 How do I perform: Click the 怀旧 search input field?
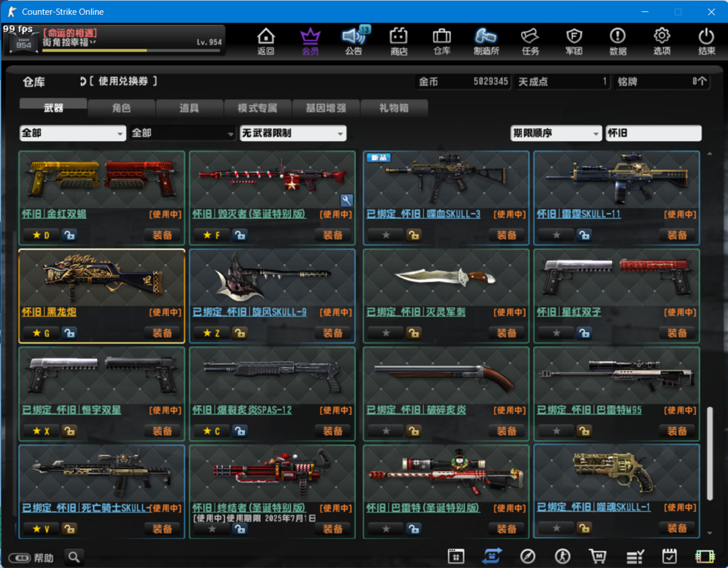coord(653,133)
